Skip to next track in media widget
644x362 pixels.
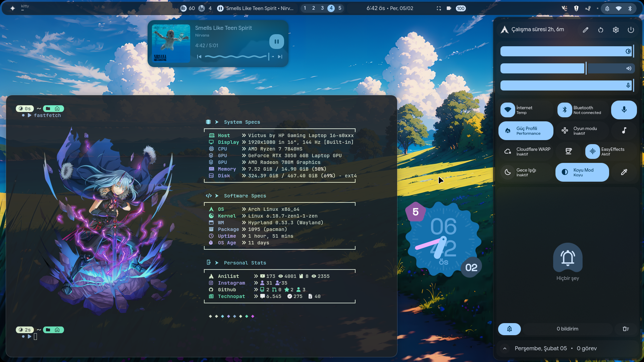click(x=280, y=57)
